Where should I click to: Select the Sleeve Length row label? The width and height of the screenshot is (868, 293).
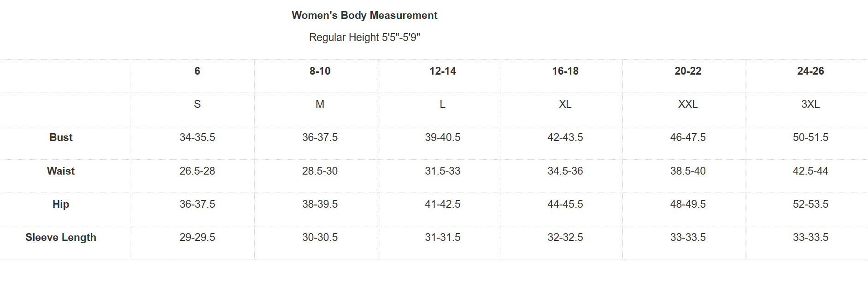point(61,237)
